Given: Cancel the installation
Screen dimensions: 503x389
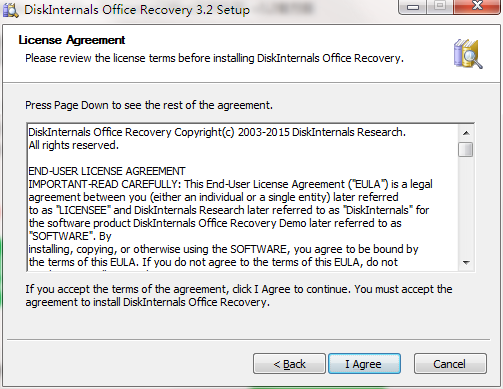Looking at the screenshot, I should (x=450, y=364).
